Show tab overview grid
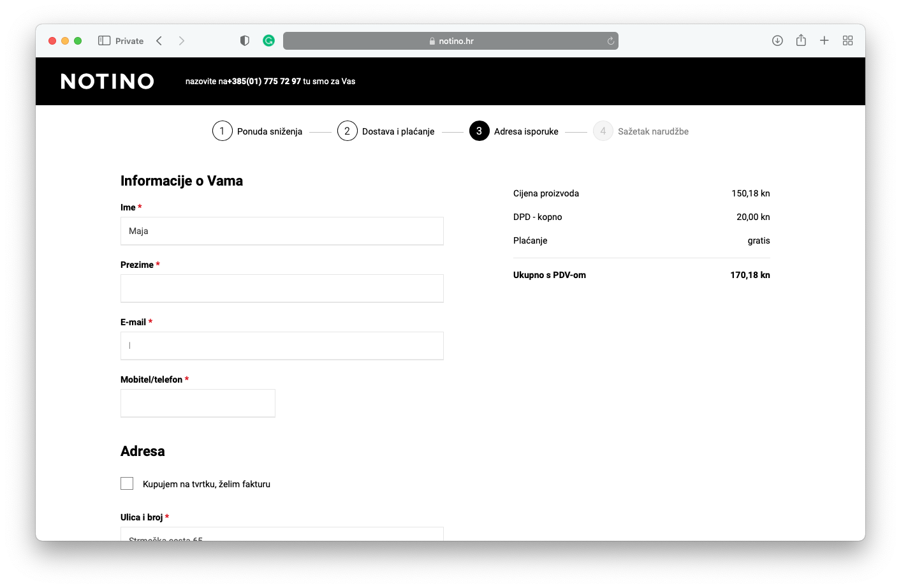Viewport: 901px width, 588px height. (x=847, y=41)
